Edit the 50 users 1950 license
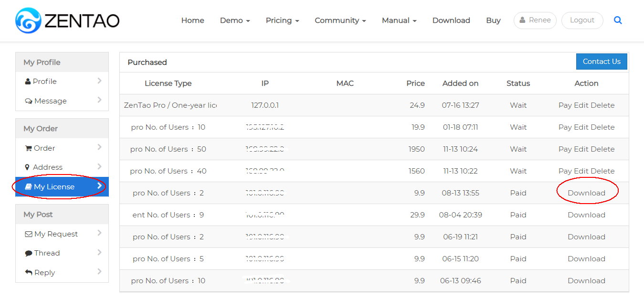This screenshot has width=644, height=298. point(581,149)
